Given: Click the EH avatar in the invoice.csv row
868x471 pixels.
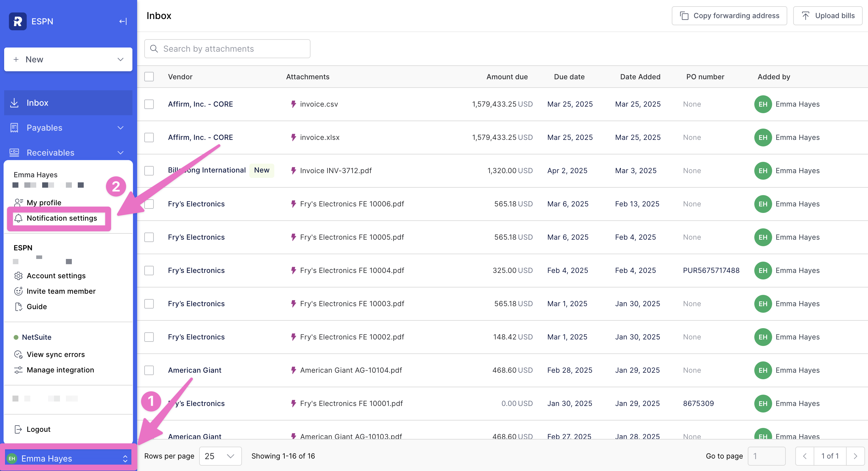Looking at the screenshot, I should point(763,104).
